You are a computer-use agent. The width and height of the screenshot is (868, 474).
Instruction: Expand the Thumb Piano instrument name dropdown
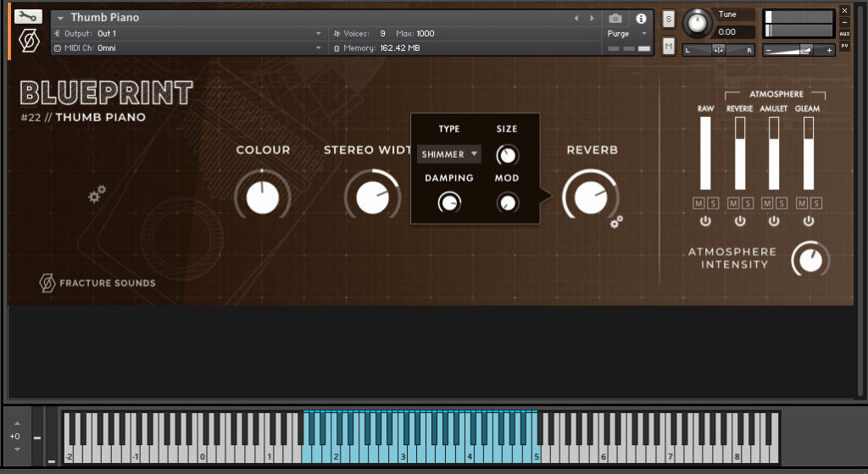(60, 18)
